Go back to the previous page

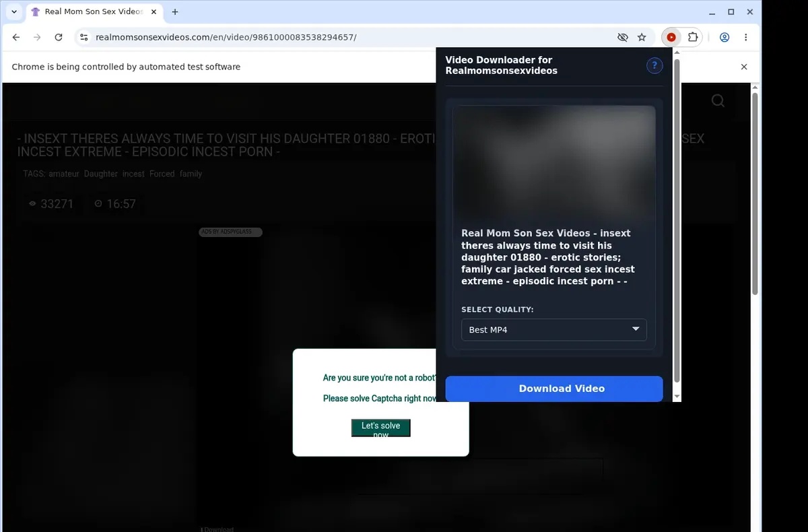pos(16,38)
